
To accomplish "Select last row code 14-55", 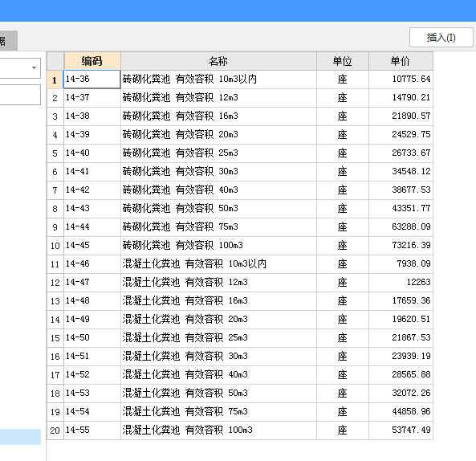I will (92, 430).
